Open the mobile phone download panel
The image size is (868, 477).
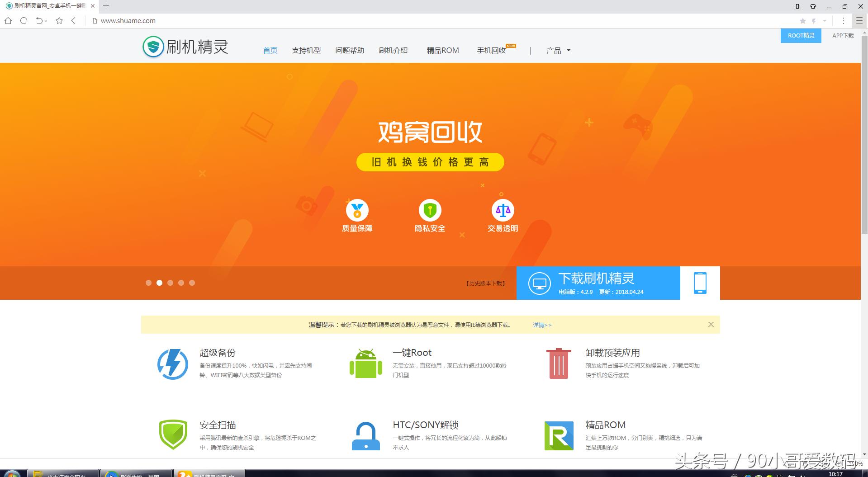700,283
